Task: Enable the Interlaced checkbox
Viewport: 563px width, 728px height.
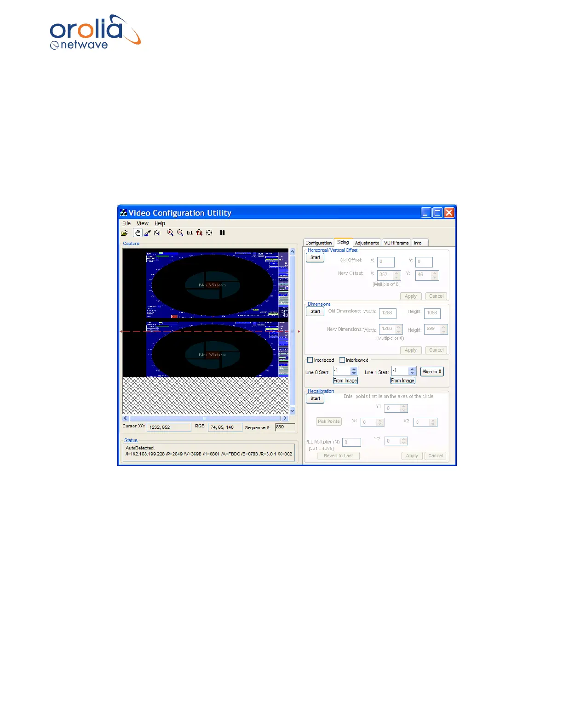Action: [x=310, y=360]
